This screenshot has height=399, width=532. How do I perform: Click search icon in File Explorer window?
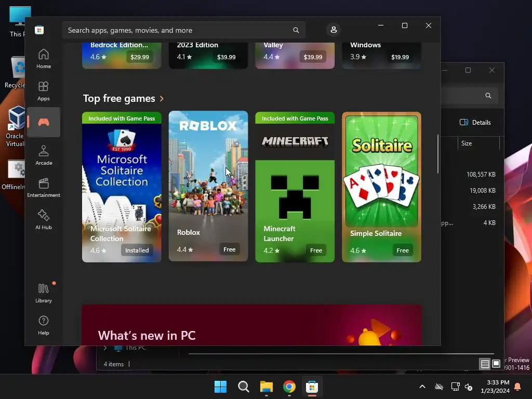coord(488,96)
